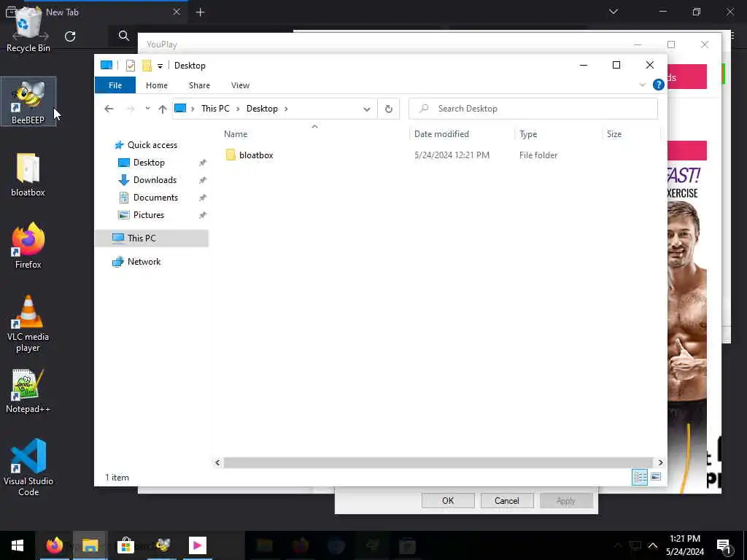The height and width of the screenshot is (560, 747).
Task: Click the horizontal scrollbar left arrow
Action: 217,462
